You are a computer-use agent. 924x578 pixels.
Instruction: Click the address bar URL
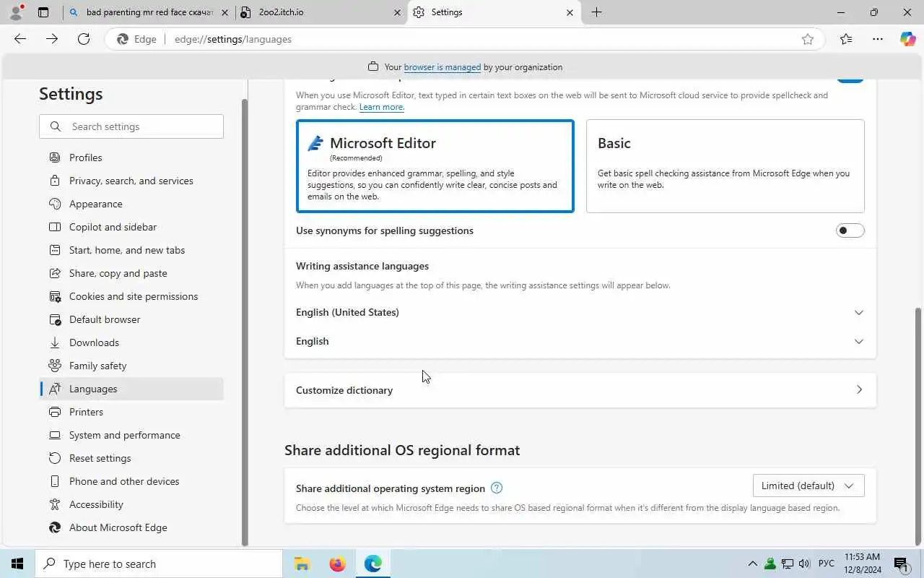(233, 39)
